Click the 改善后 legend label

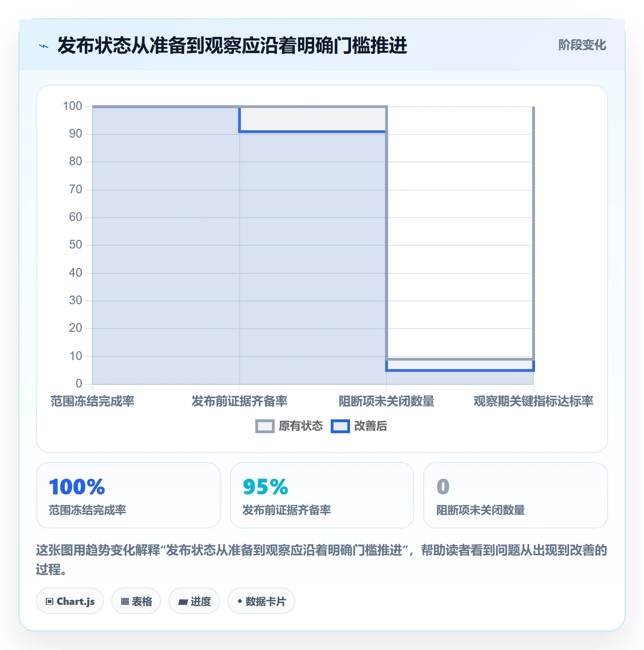pos(370,426)
